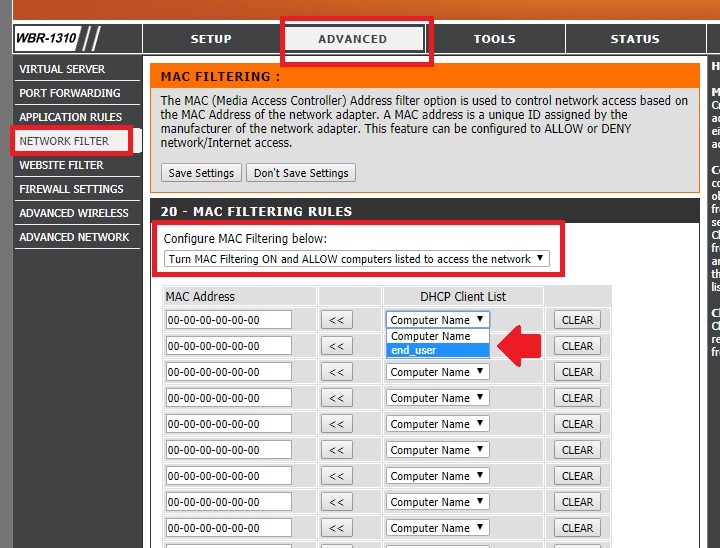Focus second row MAC address field
This screenshot has height=548, width=720.
point(228,346)
